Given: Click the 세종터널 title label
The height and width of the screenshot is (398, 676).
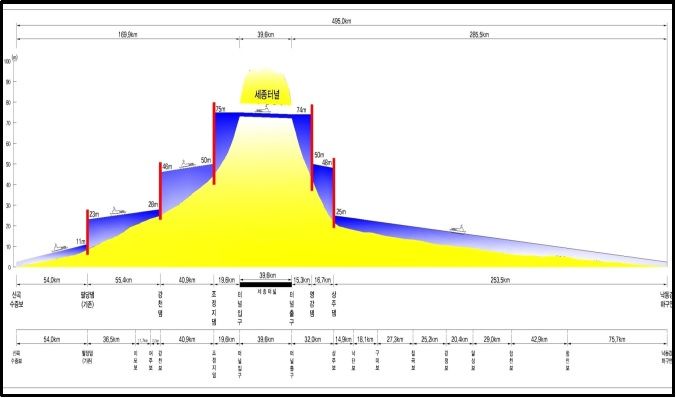Looking at the screenshot, I should [267, 95].
